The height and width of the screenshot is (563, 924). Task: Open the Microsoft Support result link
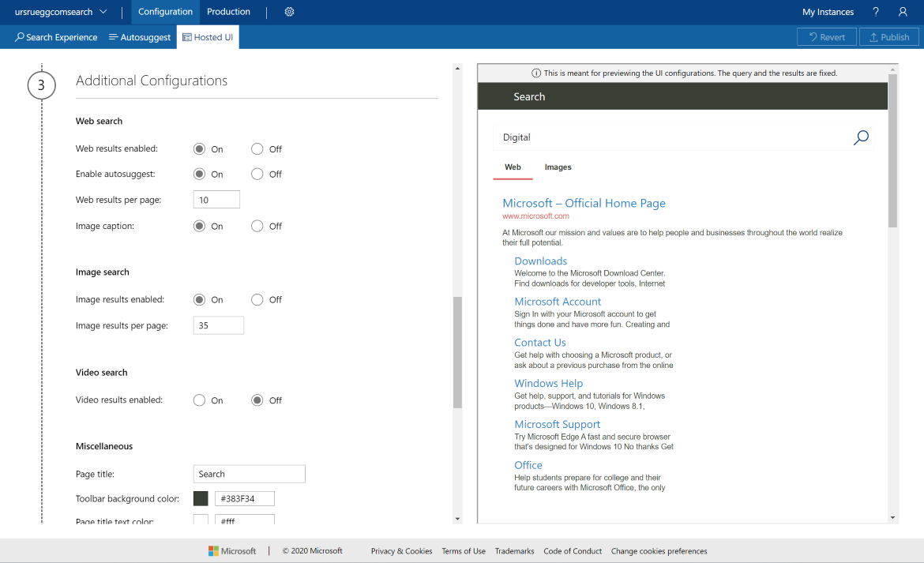(x=557, y=425)
